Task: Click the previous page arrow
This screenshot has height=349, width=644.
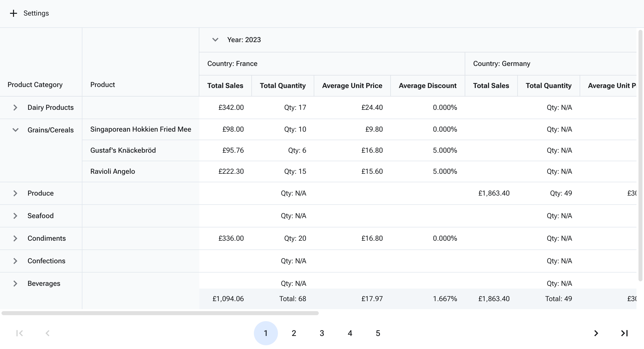Action: coord(48,333)
